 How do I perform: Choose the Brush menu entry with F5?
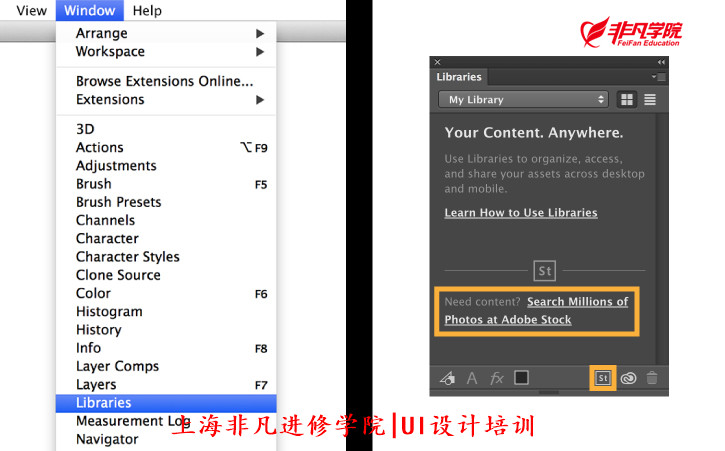click(166, 184)
